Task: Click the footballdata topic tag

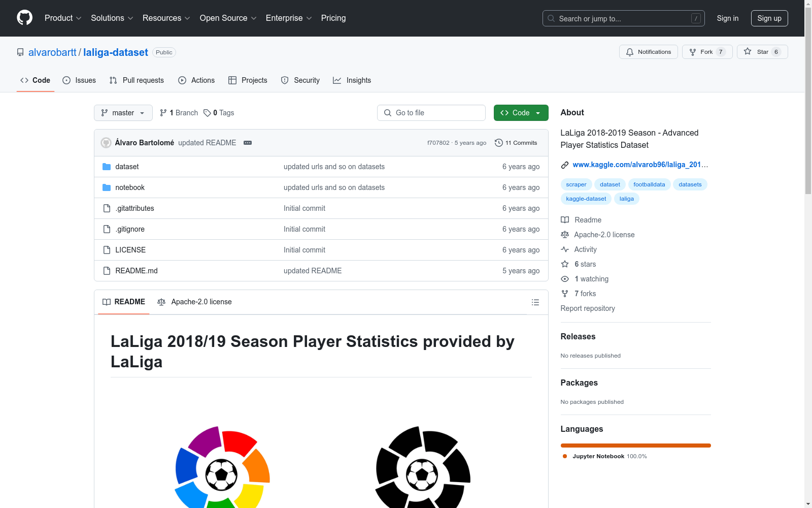Action: 649,184
